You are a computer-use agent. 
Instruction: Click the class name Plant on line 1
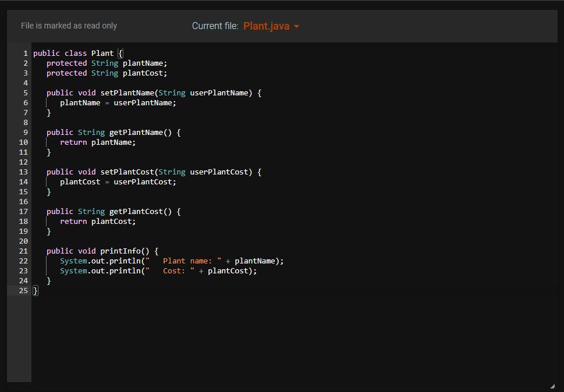coord(102,53)
